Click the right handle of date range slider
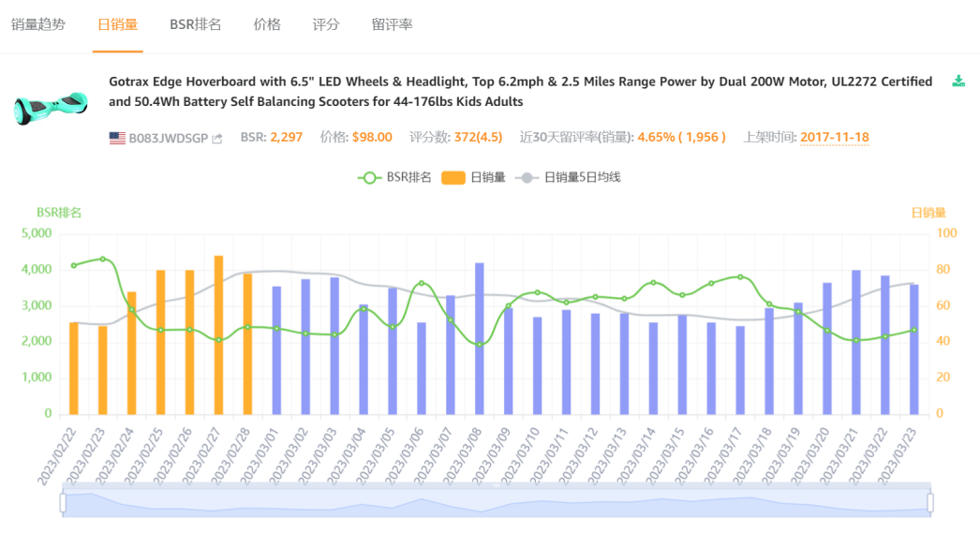 pyautogui.click(x=930, y=503)
